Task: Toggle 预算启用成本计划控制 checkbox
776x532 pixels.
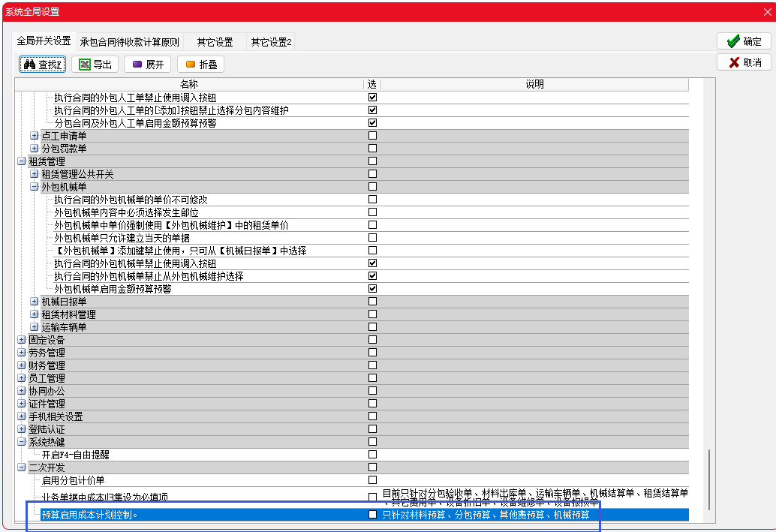Action: pyautogui.click(x=372, y=515)
